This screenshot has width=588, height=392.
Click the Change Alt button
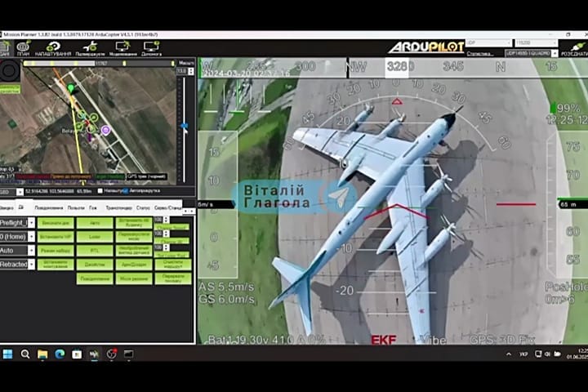(171, 241)
